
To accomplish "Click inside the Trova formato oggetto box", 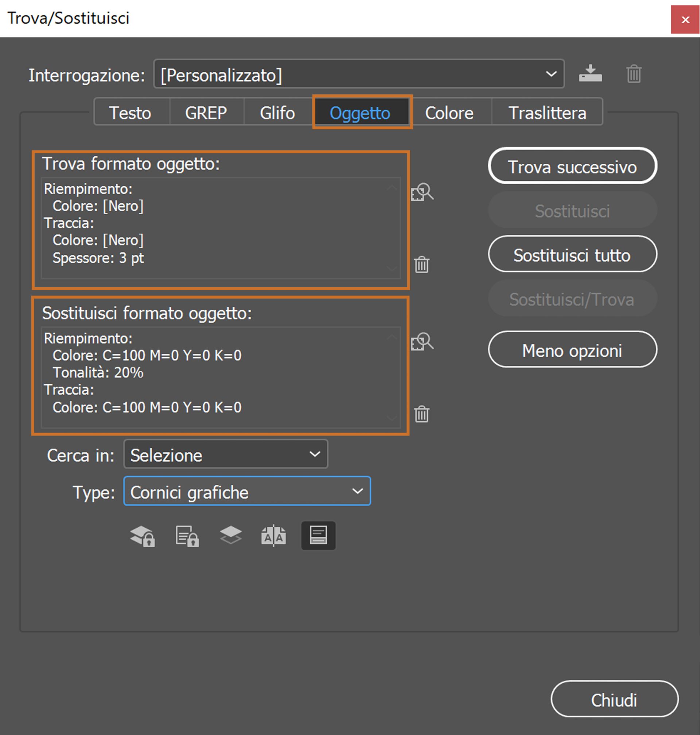I will [x=220, y=227].
